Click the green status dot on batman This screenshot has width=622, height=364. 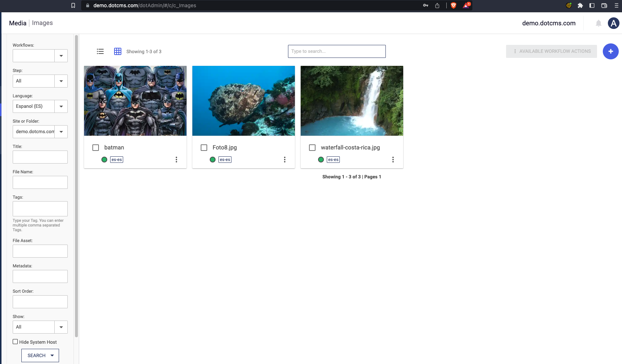104,159
